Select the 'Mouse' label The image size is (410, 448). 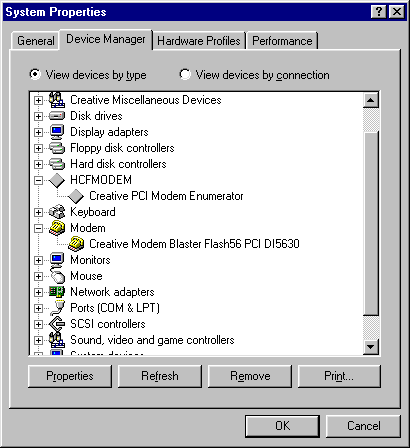pos(86,276)
